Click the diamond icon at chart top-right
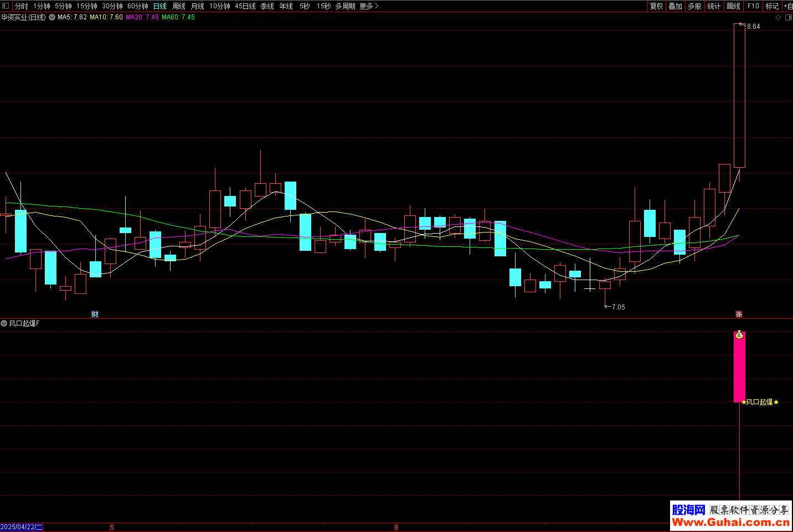This screenshot has height=532, width=793. tap(778, 18)
